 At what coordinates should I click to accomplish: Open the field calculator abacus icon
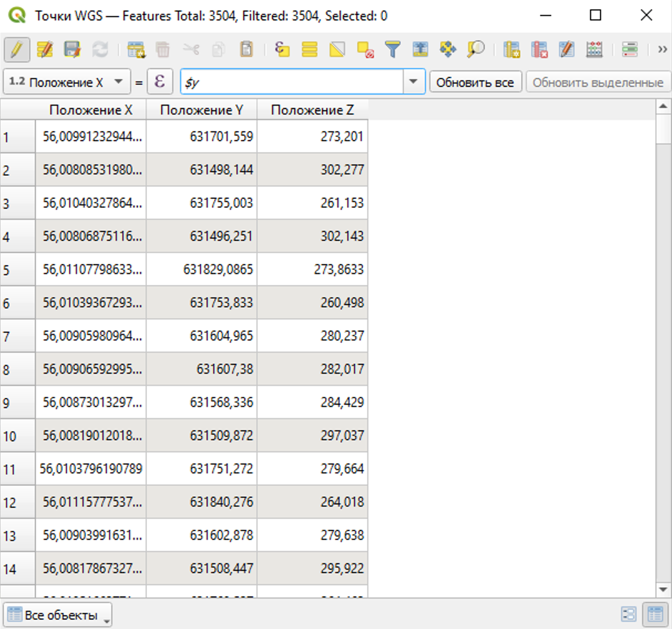tap(595, 50)
